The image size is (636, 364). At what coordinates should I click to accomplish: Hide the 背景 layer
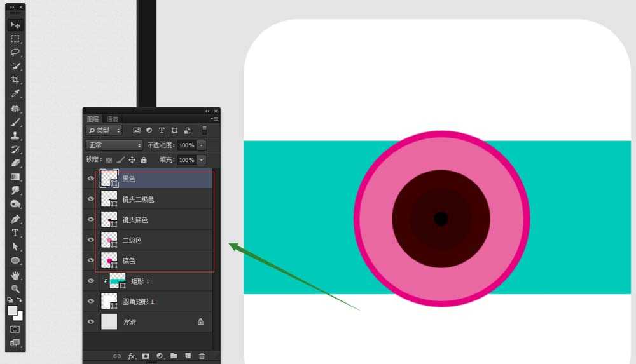click(91, 322)
